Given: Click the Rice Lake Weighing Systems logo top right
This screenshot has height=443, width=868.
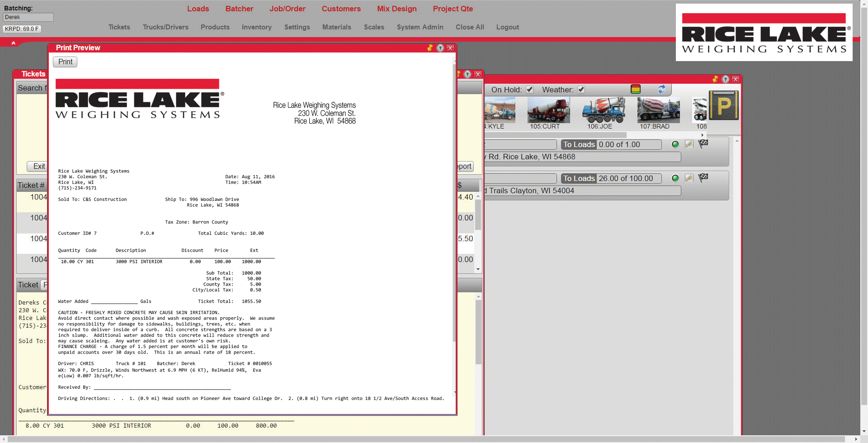Looking at the screenshot, I should coord(764,33).
